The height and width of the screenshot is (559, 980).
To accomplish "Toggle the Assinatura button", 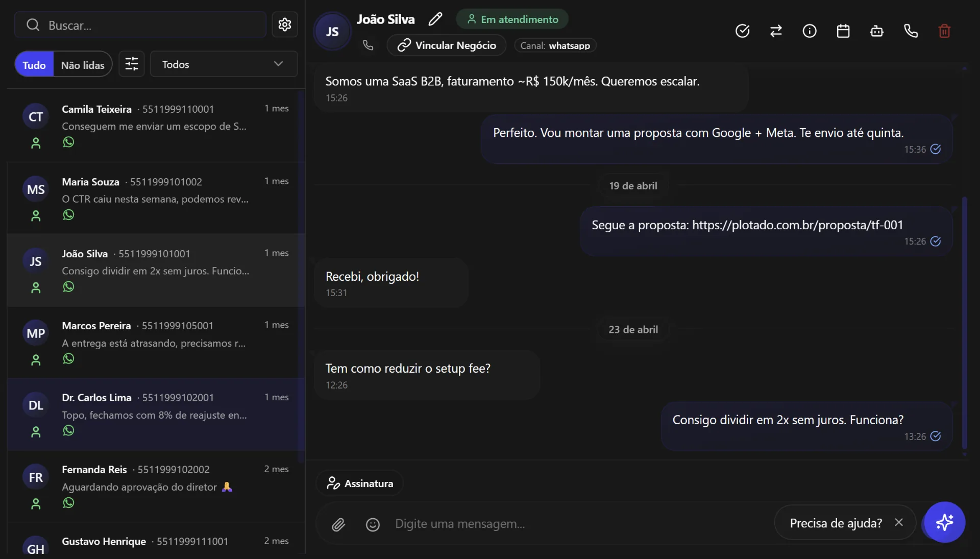I will click(x=360, y=483).
